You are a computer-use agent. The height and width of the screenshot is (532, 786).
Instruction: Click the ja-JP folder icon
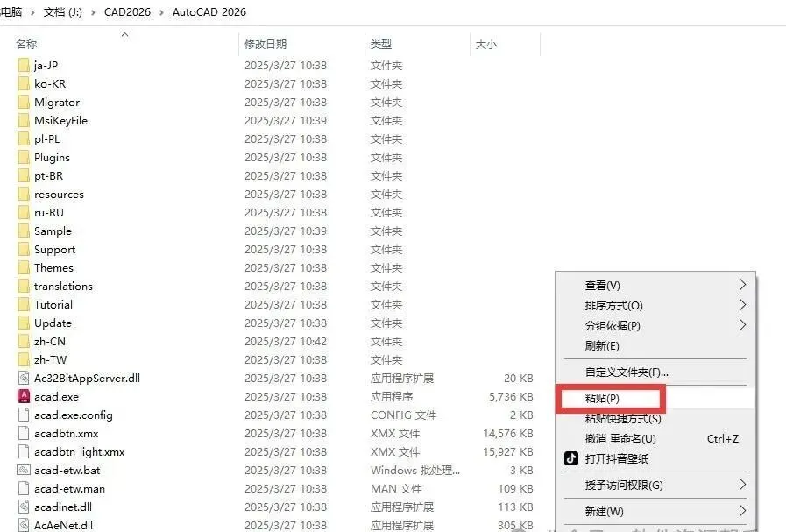[x=24, y=65]
